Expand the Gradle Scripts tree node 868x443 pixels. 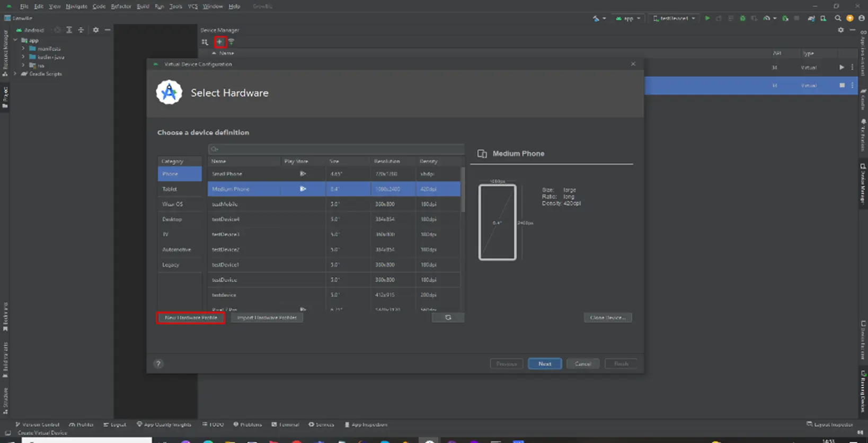pyautogui.click(x=15, y=74)
